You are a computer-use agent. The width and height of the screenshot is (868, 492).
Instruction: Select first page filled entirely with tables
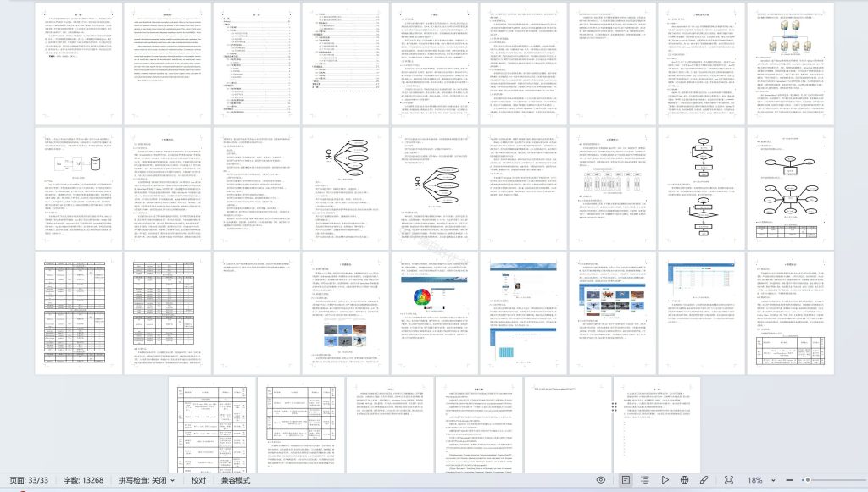[x=79, y=313]
